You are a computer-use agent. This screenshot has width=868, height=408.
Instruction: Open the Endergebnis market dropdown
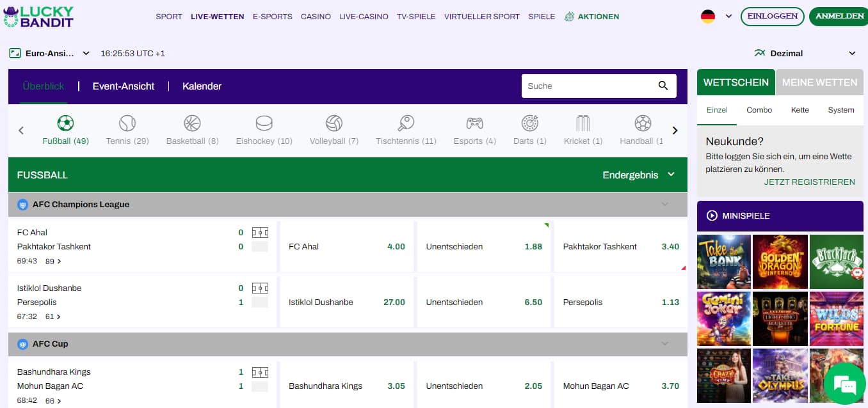671,175
